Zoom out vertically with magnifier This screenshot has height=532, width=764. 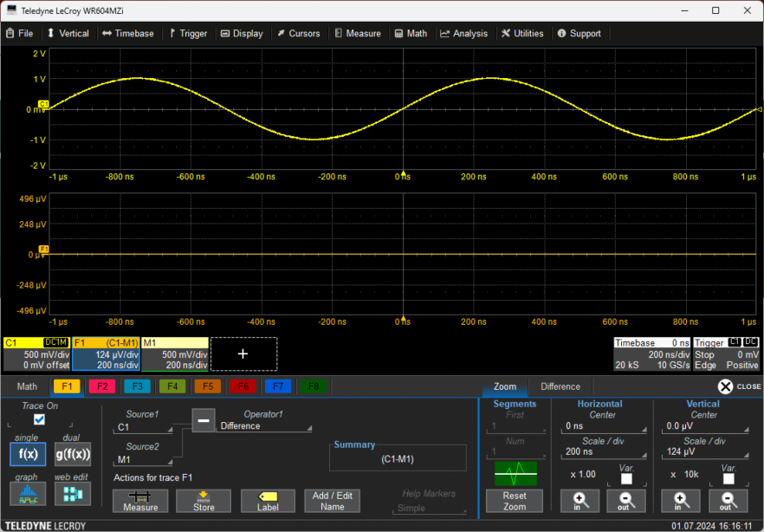point(727,501)
